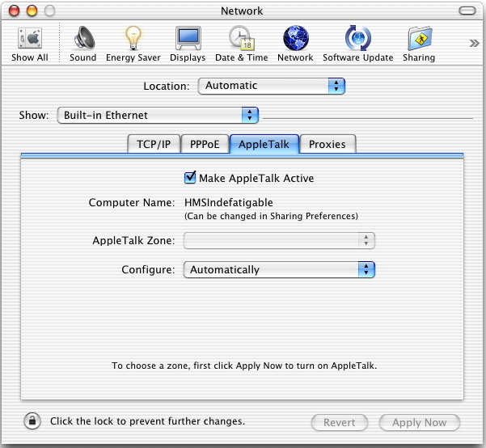486x448 pixels.
Task: Open the Show Built-in Ethernet dropdown
Action: pyautogui.click(x=158, y=116)
